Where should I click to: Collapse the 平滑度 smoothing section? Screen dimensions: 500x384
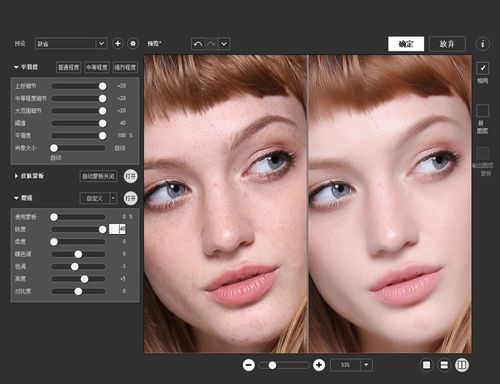[x=16, y=67]
